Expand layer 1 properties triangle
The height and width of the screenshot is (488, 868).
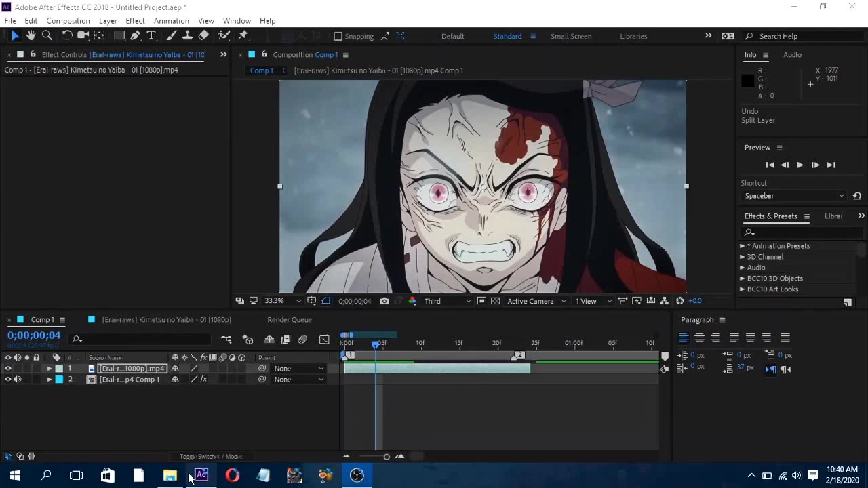(x=49, y=369)
